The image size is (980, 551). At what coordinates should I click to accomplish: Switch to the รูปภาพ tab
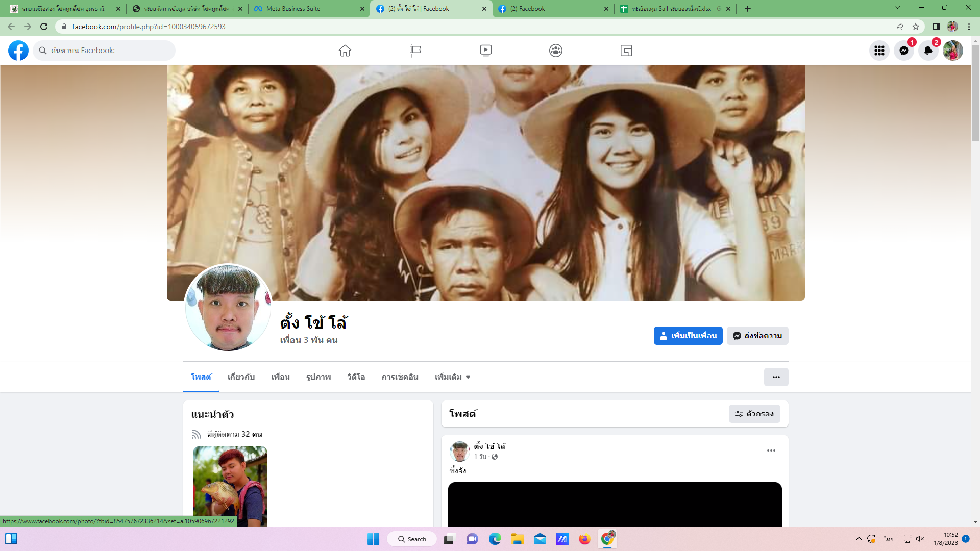(x=318, y=377)
